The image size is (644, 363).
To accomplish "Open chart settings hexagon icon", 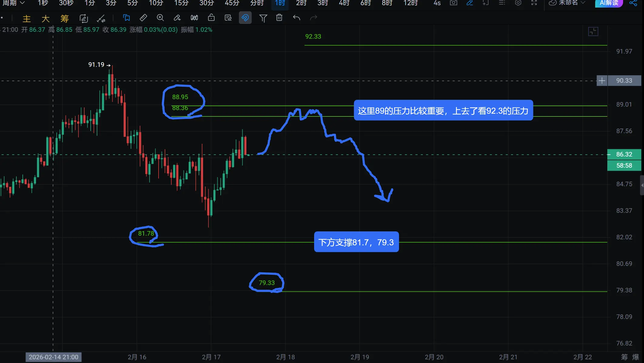I will pos(518,3).
